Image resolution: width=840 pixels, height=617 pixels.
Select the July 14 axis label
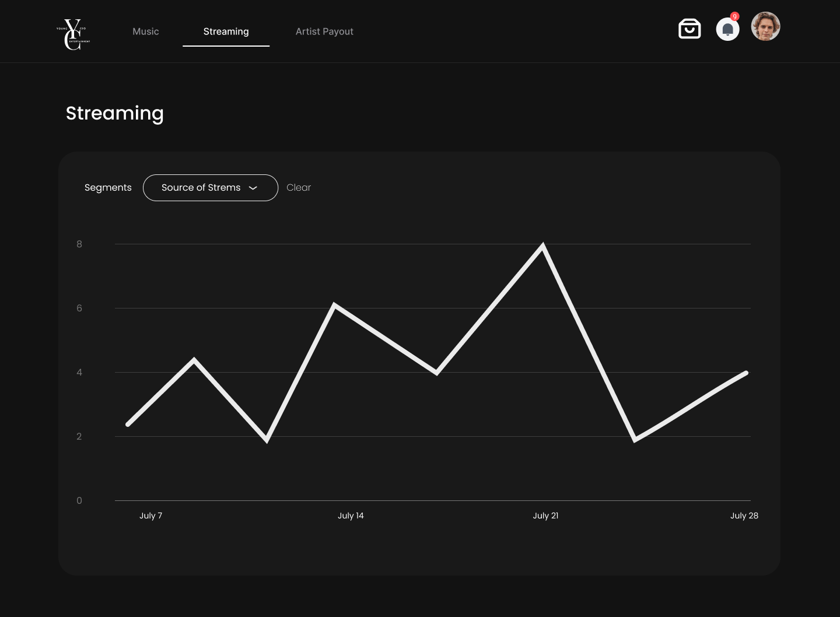(351, 516)
